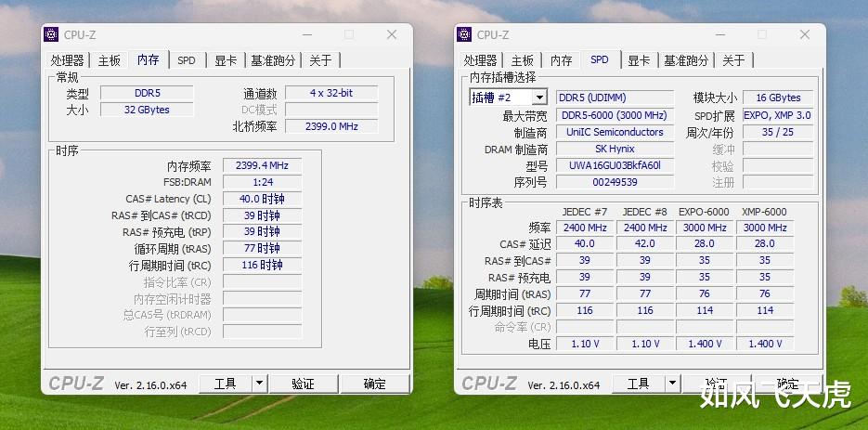Viewport: 868px width, 430px height.
Task: Open 工具 dropdown arrow in left window
Action: 260,384
